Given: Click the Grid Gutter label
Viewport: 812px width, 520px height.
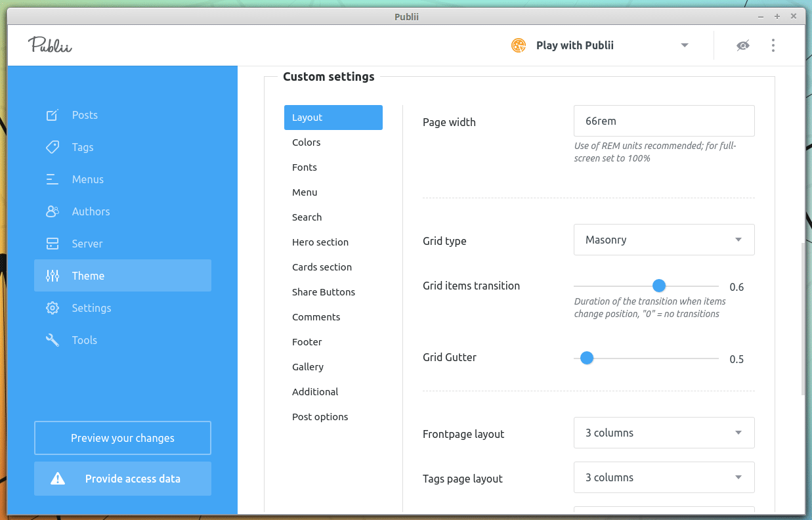Looking at the screenshot, I should tap(450, 357).
